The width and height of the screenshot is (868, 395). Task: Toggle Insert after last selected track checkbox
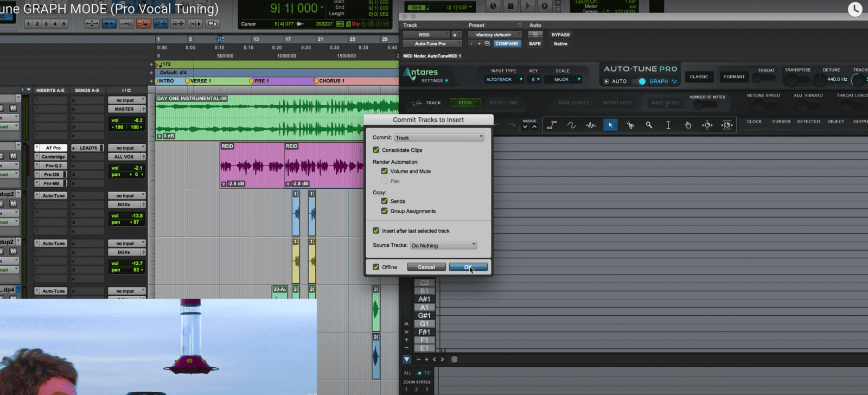(376, 231)
